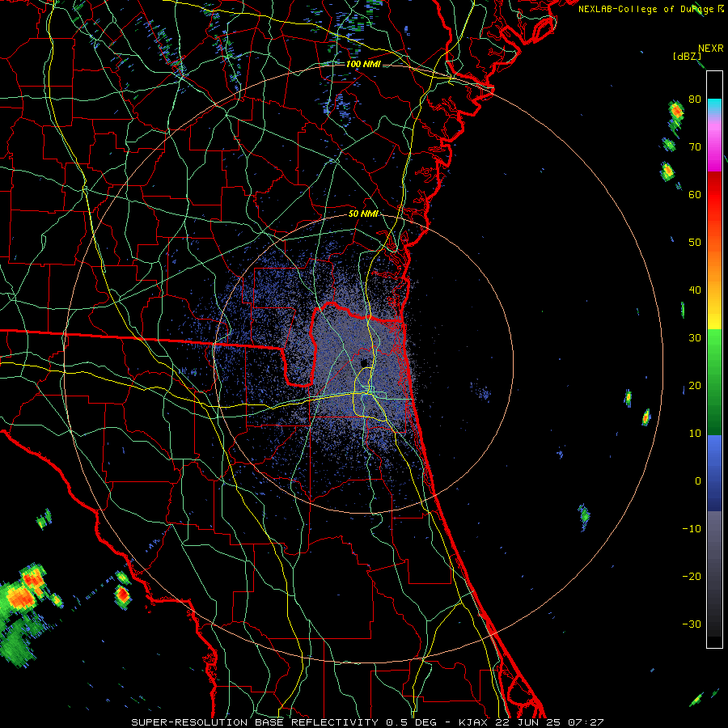728x728 pixels.
Task: Click the 80 value on dBZ scale
Action: (695, 99)
